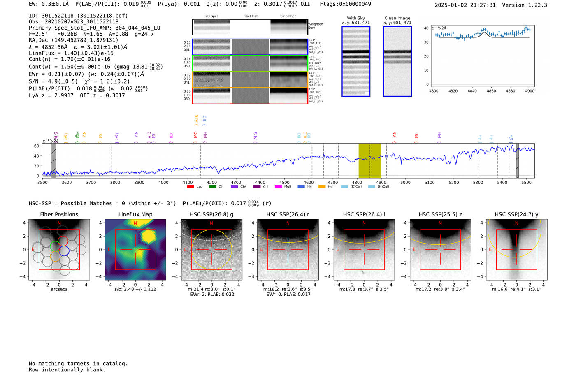Click the With Sky image
This screenshot has width=576, height=392.
(x=356, y=61)
